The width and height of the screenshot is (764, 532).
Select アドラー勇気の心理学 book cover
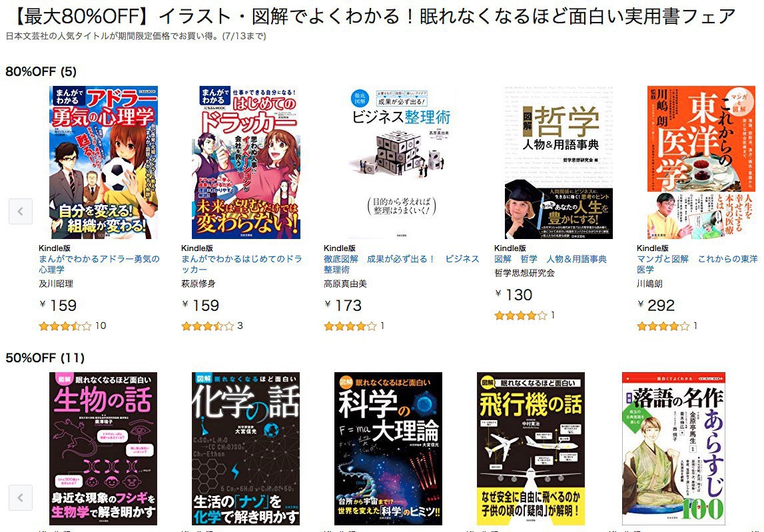[103, 162]
